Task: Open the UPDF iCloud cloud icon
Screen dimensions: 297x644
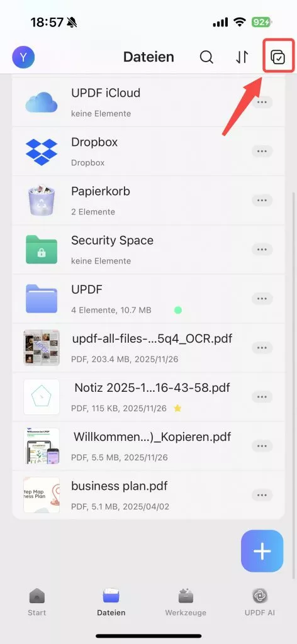Action: coord(41,102)
